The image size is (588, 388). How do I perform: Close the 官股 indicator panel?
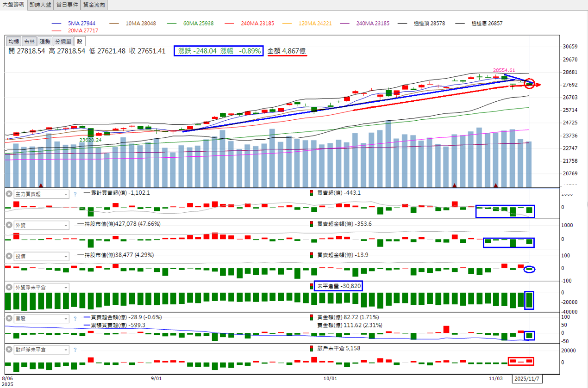click(9, 319)
